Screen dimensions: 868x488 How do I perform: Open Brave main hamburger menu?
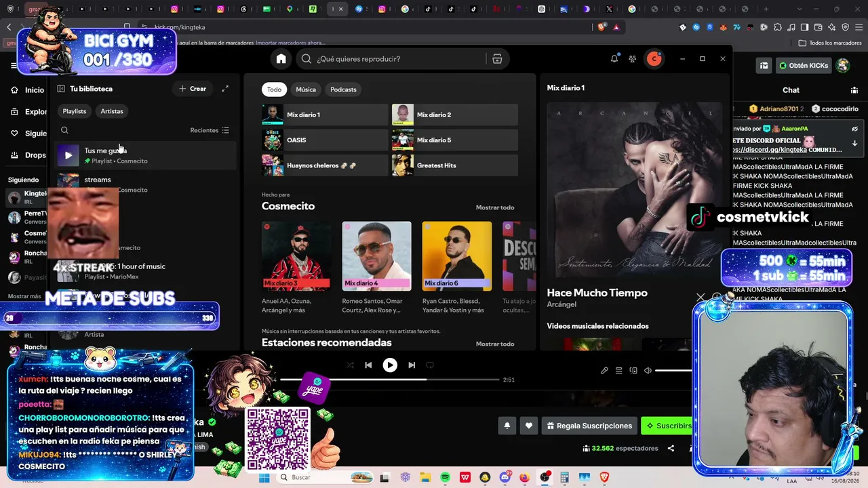click(859, 27)
